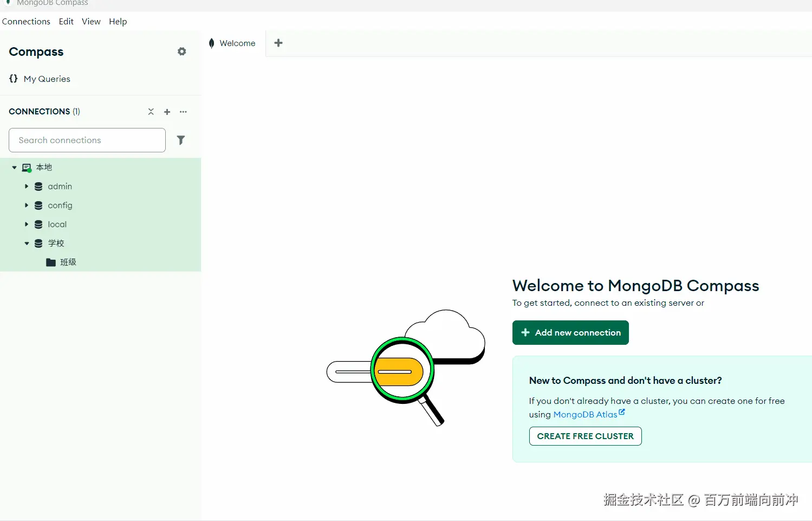
Task: Select the local database
Action: (57, 224)
